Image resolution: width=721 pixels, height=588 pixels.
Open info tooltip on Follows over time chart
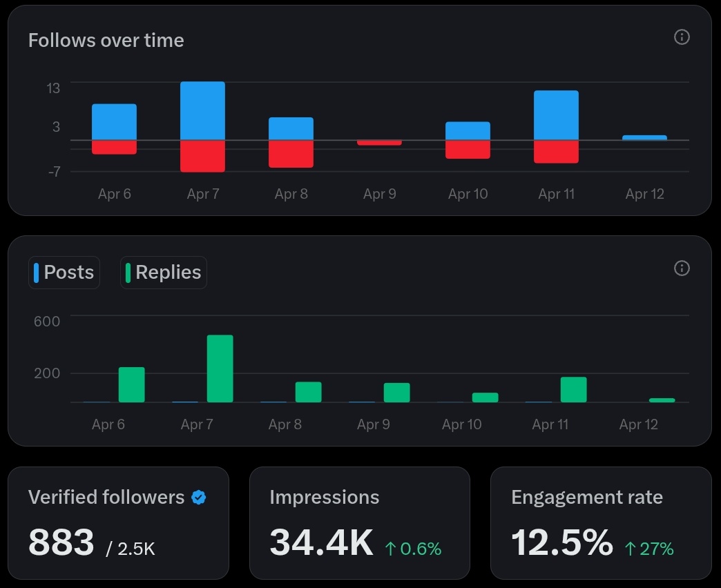point(681,37)
